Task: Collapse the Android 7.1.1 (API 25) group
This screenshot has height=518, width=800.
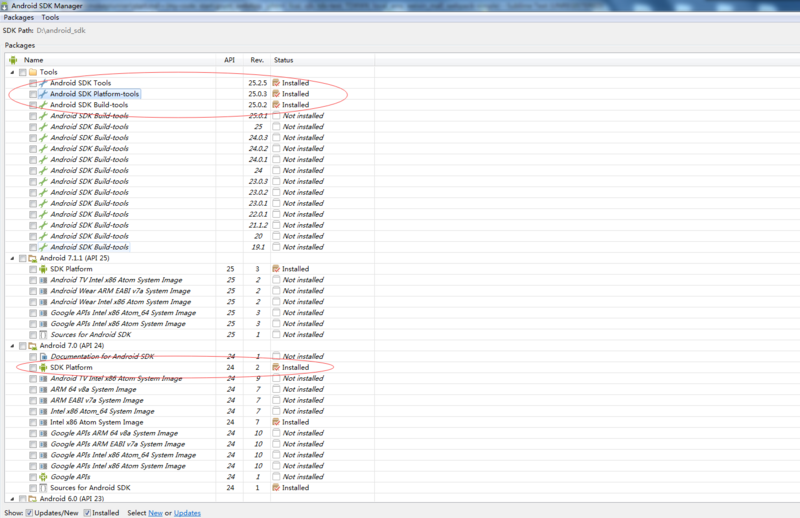Action: 12,258
